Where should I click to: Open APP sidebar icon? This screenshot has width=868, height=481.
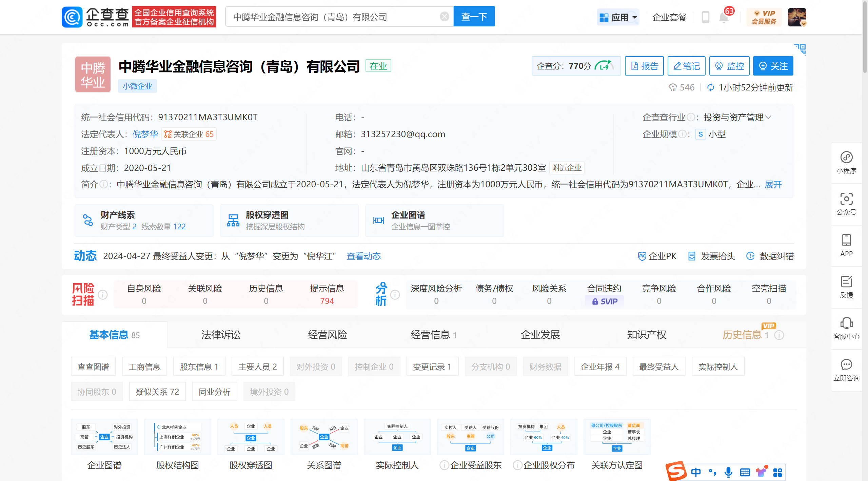pyautogui.click(x=846, y=246)
